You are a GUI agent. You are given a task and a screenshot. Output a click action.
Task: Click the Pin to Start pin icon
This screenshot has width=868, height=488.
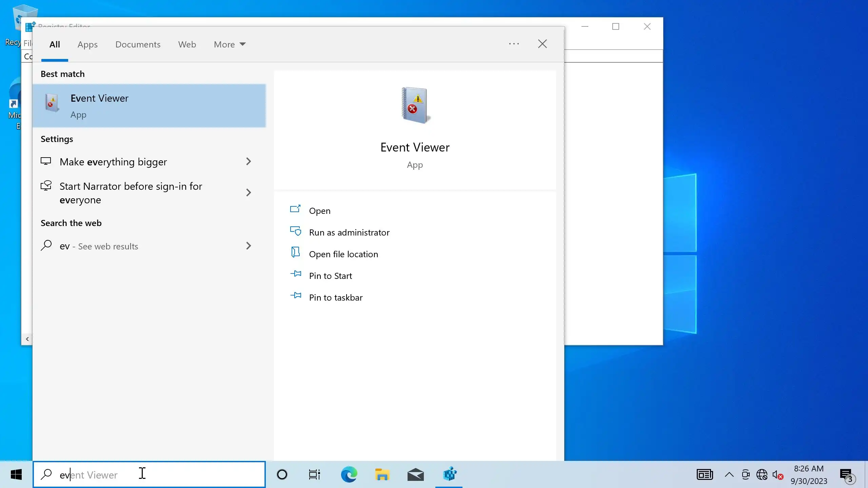pos(296,274)
